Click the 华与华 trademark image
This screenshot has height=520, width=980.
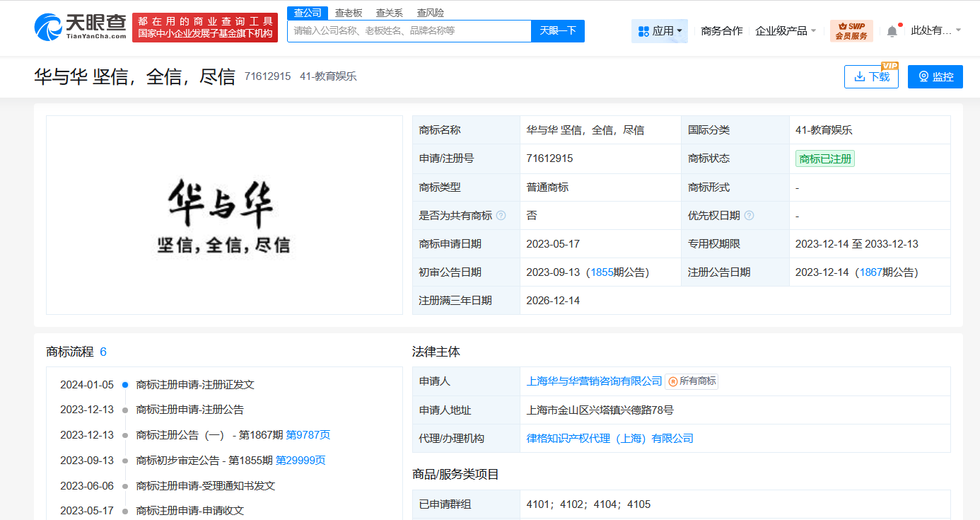click(x=224, y=215)
